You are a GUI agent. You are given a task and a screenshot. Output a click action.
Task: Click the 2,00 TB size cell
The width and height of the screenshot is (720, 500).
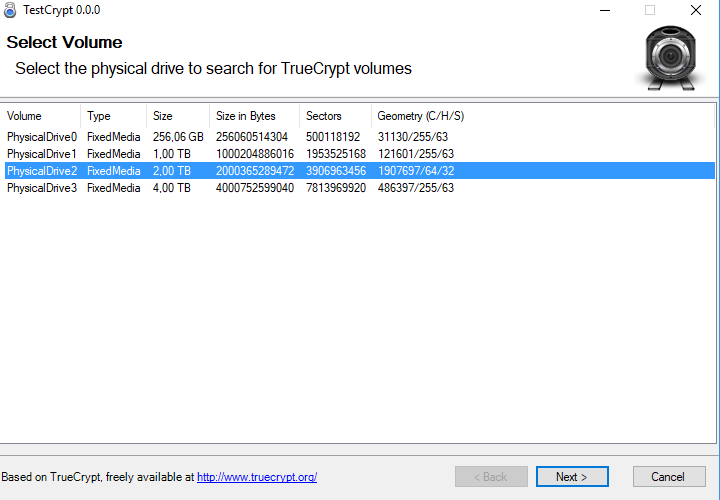(x=172, y=171)
